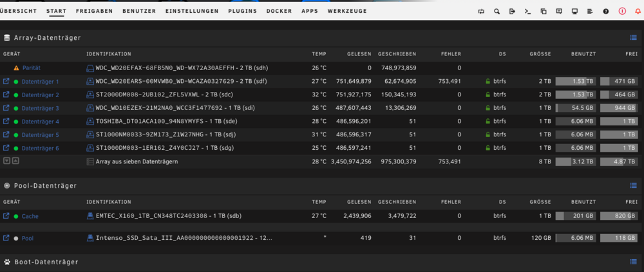Click the drive icon beside WDC_WD20EFAX identification
This screenshot has height=272, width=644.
pos(90,68)
